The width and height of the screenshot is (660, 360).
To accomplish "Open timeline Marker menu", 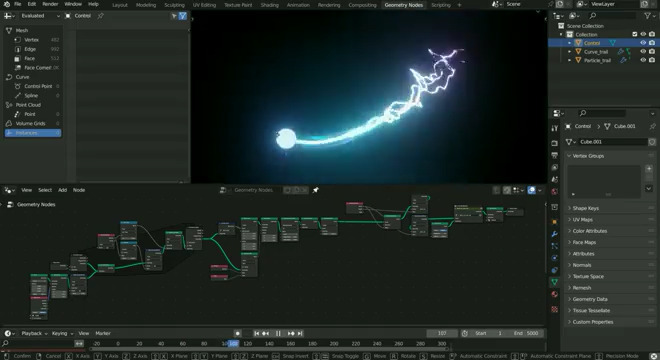I will click(103, 333).
